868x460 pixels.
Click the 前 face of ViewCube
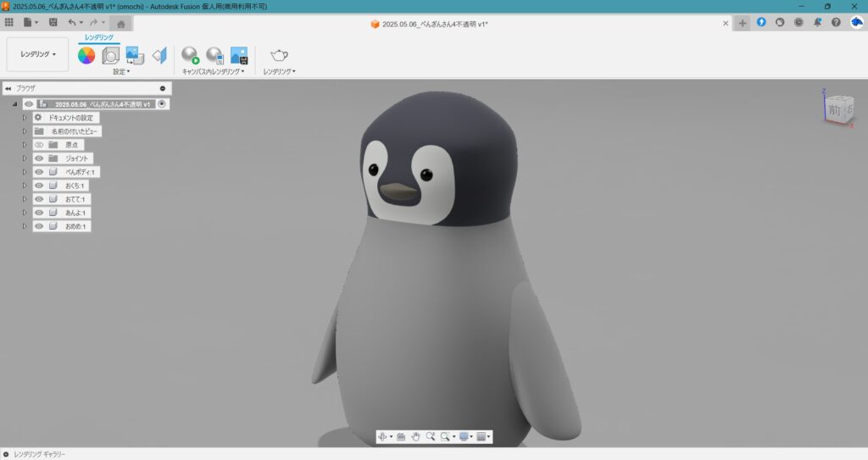coord(834,110)
